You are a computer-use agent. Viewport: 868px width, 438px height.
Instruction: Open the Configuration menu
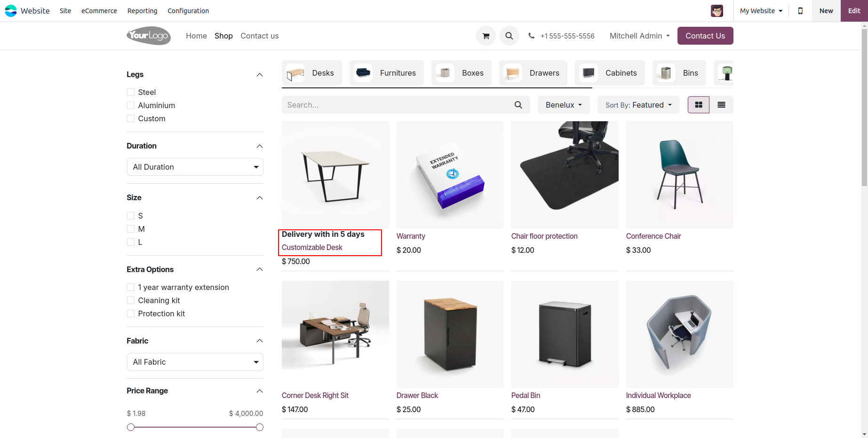(188, 11)
